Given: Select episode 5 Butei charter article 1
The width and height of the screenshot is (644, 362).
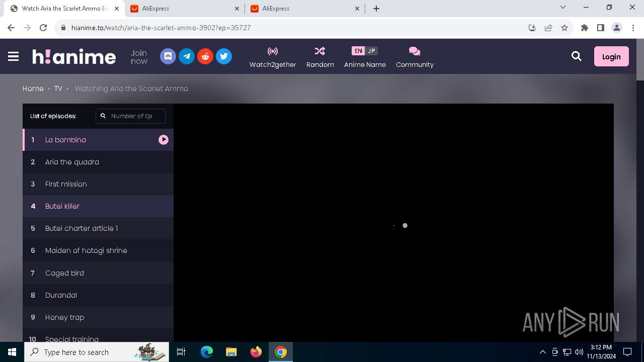Looking at the screenshot, I should (98, 228).
